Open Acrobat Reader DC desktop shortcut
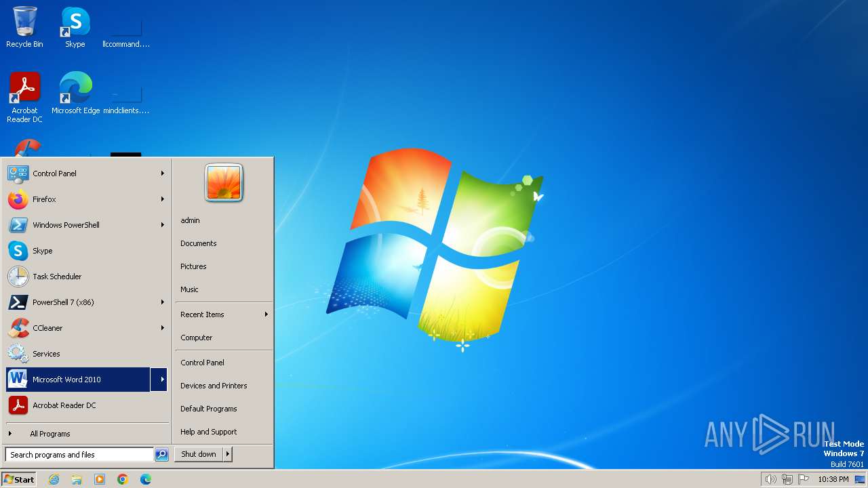 [24, 97]
